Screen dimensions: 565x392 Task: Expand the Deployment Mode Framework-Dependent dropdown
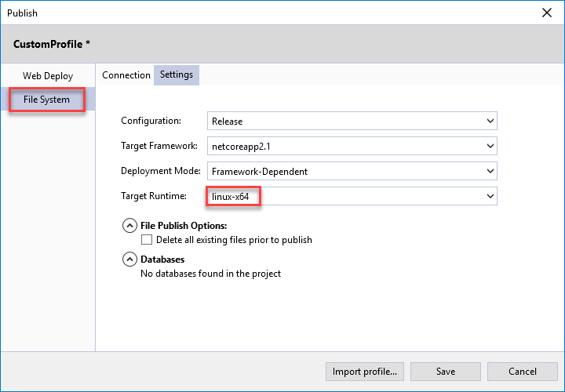(x=352, y=171)
